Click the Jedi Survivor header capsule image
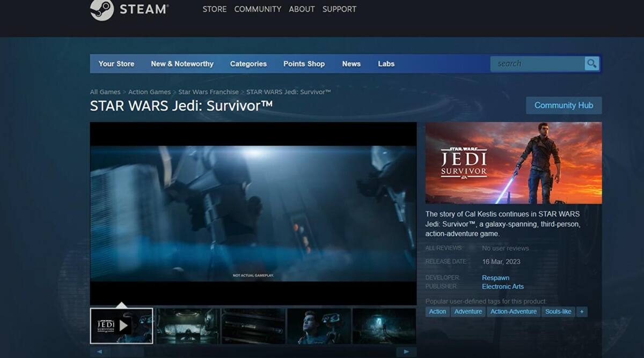This screenshot has width=644, height=358. click(514, 163)
